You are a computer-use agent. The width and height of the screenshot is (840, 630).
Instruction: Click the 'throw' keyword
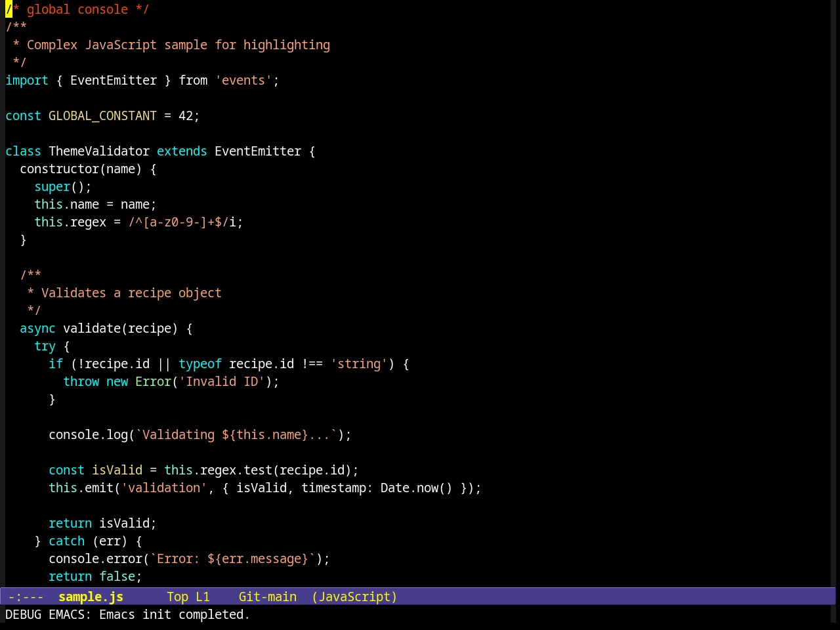[81, 381]
